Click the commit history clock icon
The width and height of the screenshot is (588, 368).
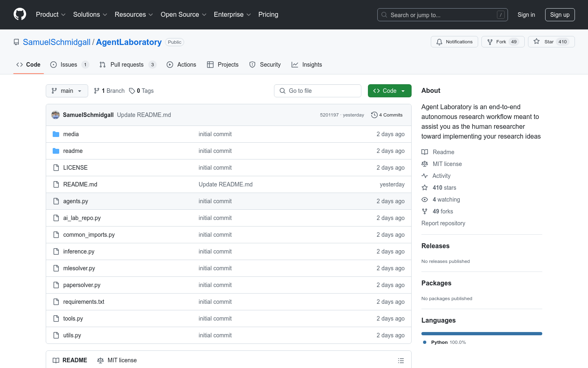click(374, 115)
